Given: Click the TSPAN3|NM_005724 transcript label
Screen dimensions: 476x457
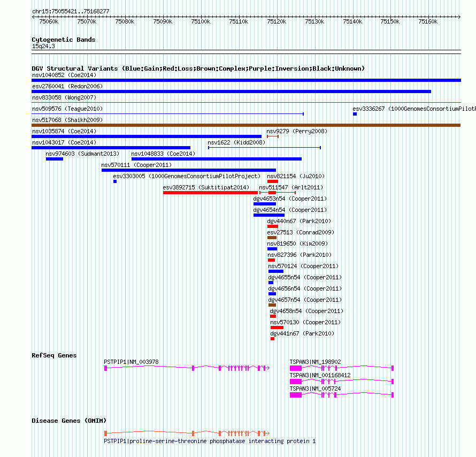Looking at the screenshot, I should pyautogui.click(x=315, y=389).
